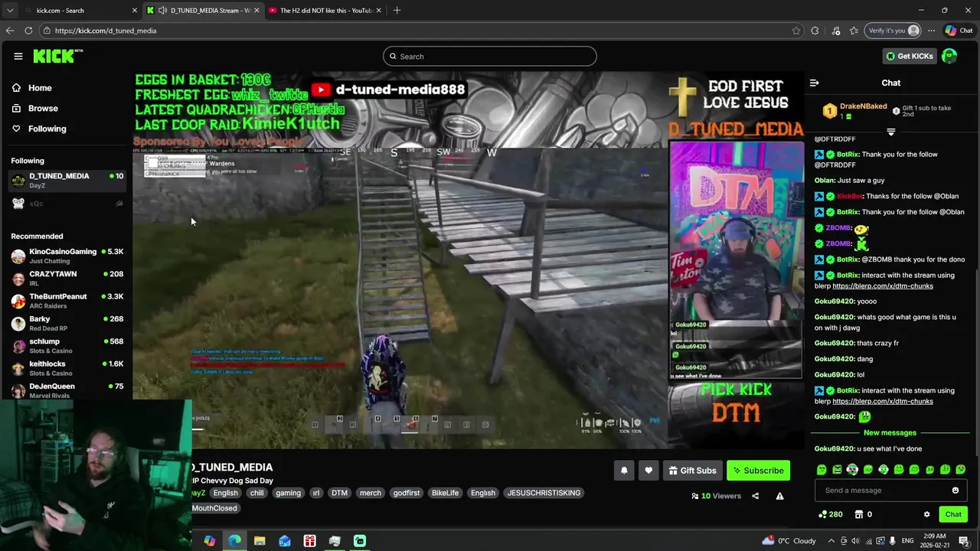The width and height of the screenshot is (980, 551).
Task: Open D_TUNED_MEDIA in Following list
Action: (x=67, y=181)
